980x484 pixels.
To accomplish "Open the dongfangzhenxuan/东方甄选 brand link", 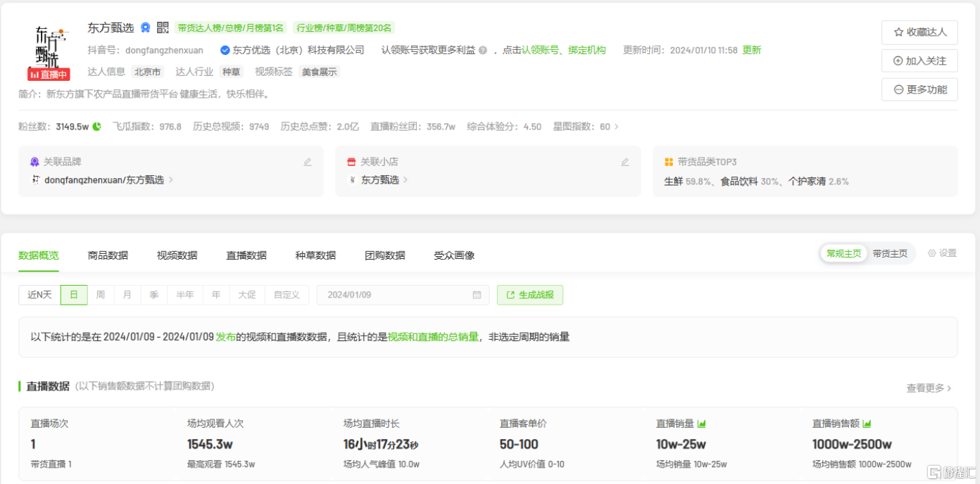I will click(104, 180).
